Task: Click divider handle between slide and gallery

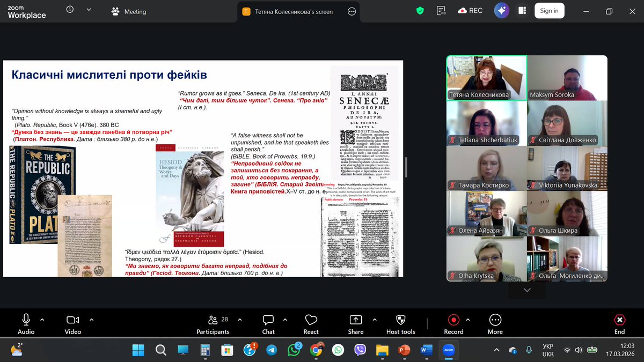Action: click(406, 167)
